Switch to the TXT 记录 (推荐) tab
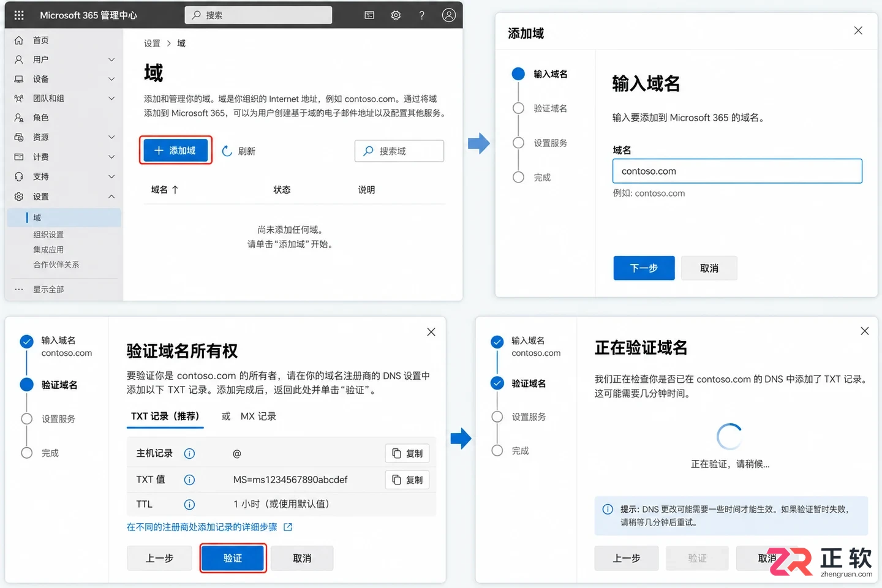The width and height of the screenshot is (882, 588). click(165, 417)
